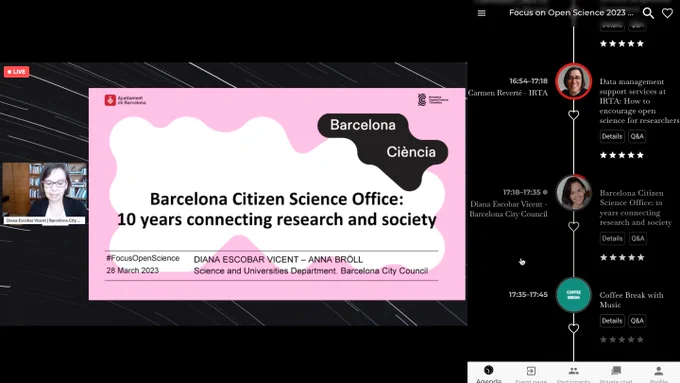
Task: Click the slide title 'Barcelona Citizen Science Office:'
Action: click(277, 199)
